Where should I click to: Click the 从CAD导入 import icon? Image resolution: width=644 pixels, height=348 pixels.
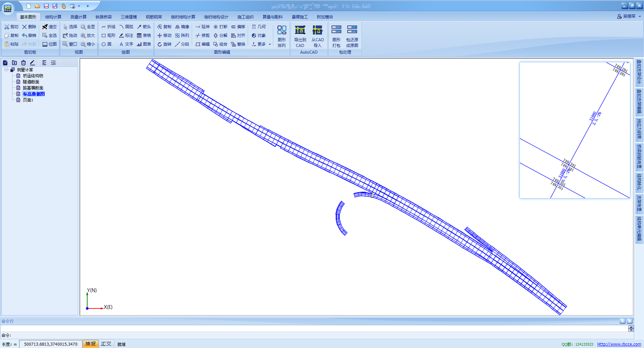317,31
